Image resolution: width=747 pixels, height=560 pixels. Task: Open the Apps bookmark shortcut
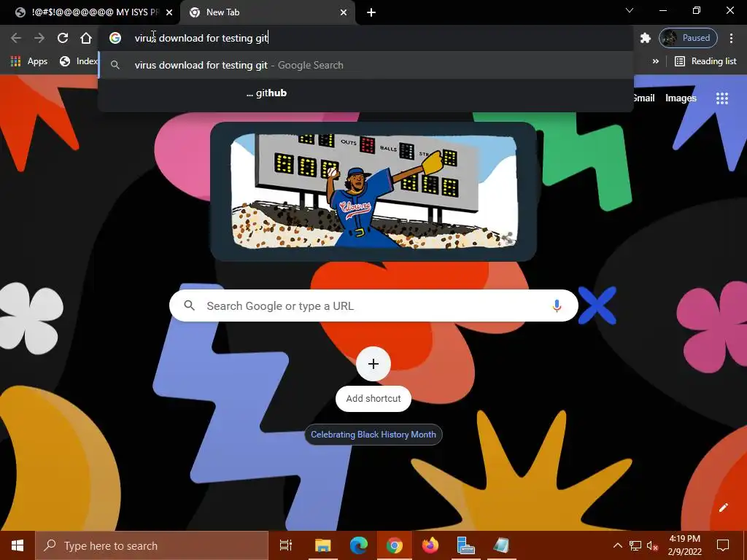pyautogui.click(x=29, y=61)
